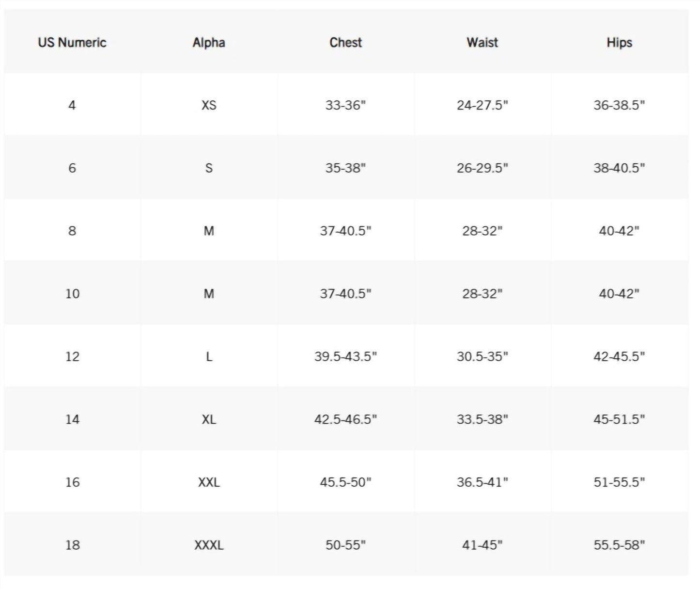Click waist measurement 26-29.5"
Screen dimensions: 700x589
click(482, 168)
